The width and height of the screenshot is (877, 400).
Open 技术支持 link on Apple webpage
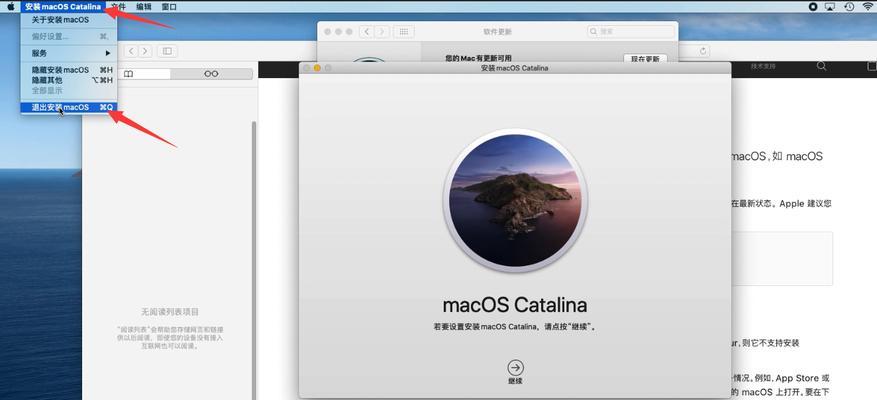click(763, 66)
